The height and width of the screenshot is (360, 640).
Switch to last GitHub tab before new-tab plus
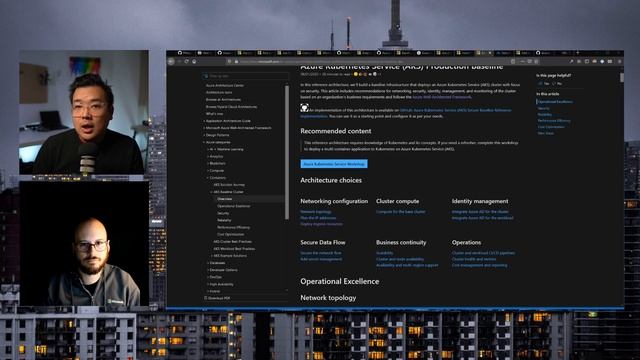[544, 53]
